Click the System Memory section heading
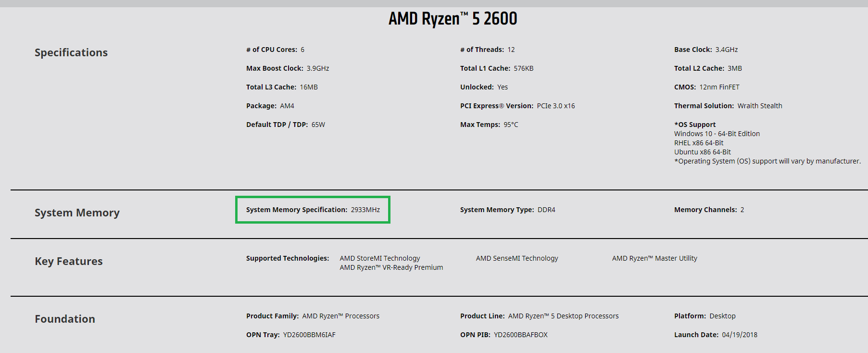Image resolution: width=868 pixels, height=353 pixels. pos(77,213)
